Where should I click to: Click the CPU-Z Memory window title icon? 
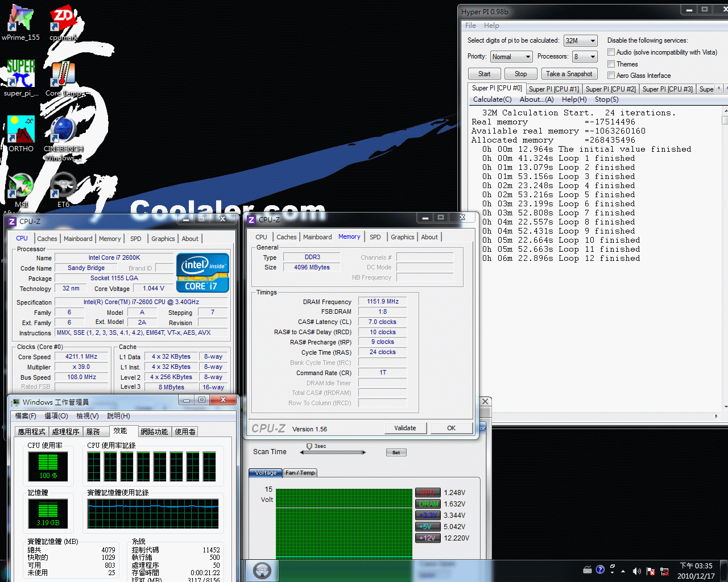[251, 219]
